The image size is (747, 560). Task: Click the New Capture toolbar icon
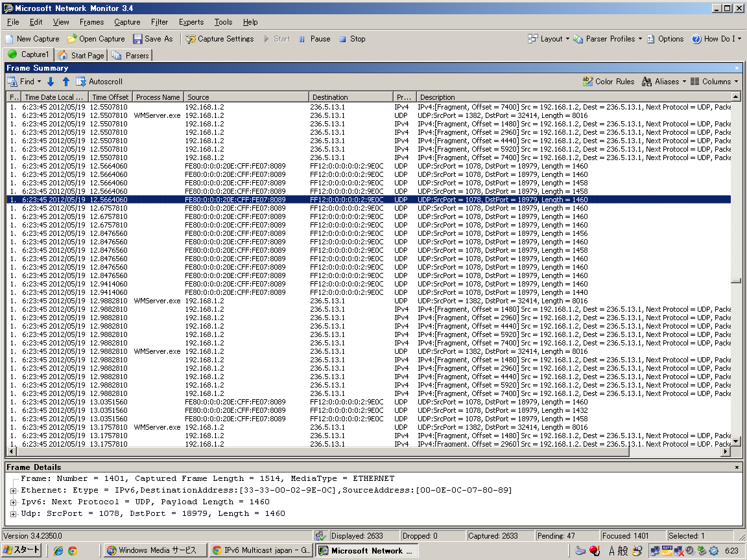coord(32,39)
